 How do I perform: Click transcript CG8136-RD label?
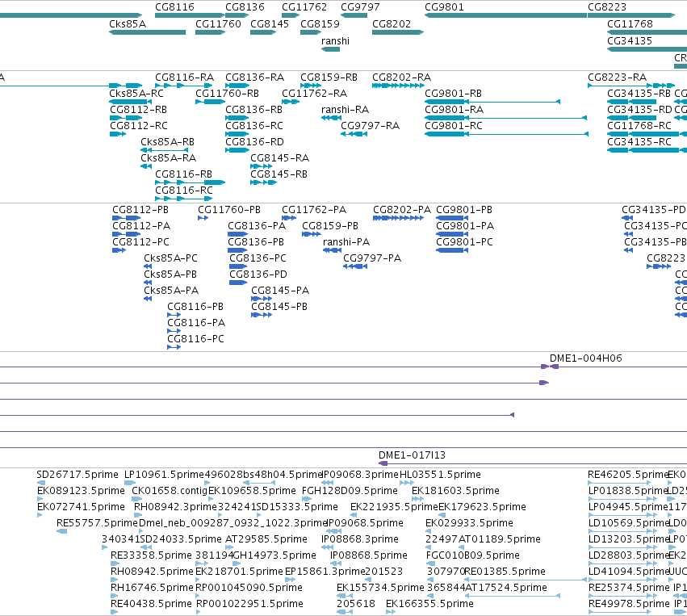[x=254, y=142]
